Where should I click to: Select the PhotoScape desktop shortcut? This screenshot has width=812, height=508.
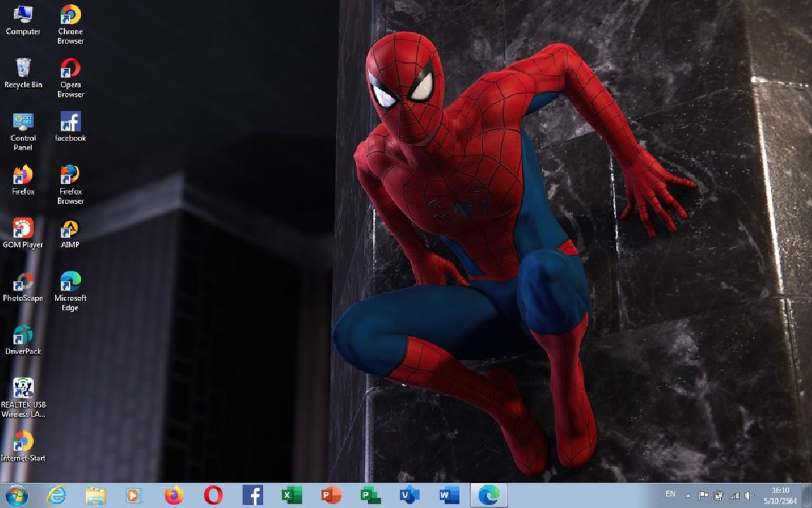pos(23,287)
